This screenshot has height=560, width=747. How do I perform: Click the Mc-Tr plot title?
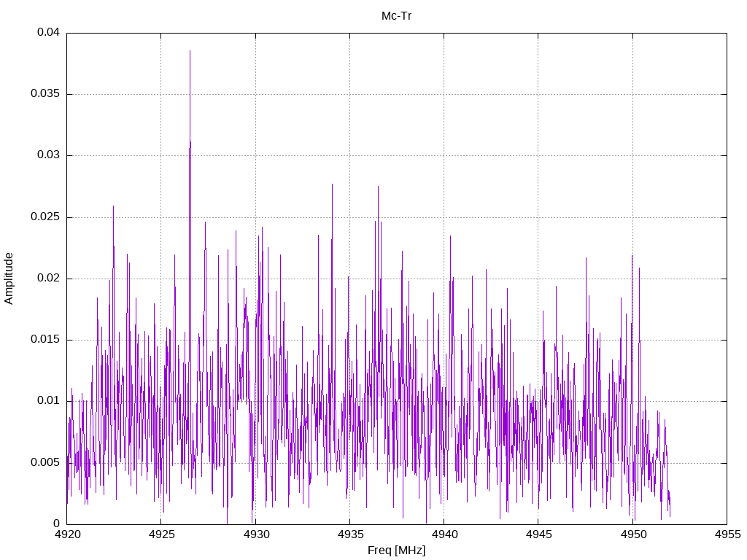tap(396, 16)
